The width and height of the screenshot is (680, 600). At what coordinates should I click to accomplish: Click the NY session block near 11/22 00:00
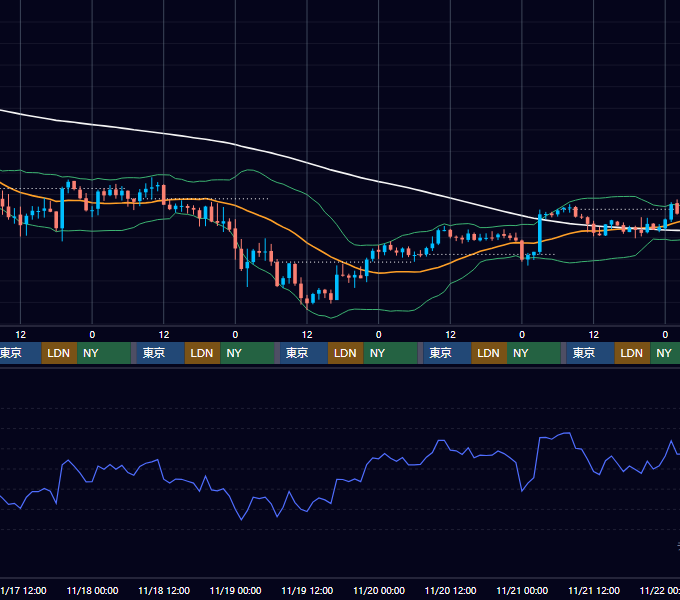click(665, 353)
